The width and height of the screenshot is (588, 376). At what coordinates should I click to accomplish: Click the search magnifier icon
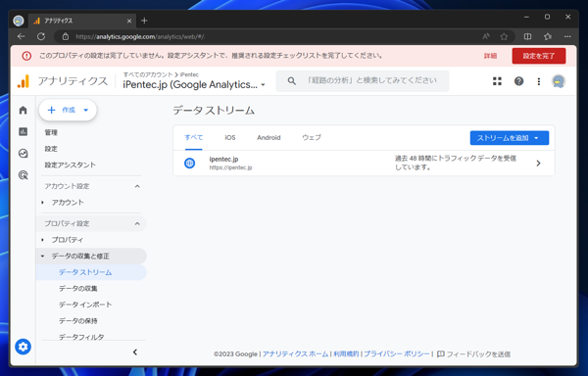(x=291, y=81)
